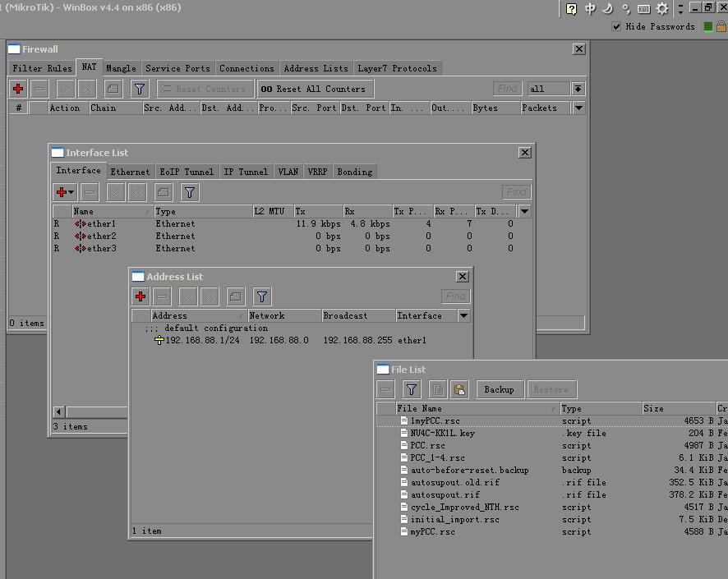Expand the Interface List column chooser dropdown
The width and height of the screenshot is (728, 579).
click(525, 212)
